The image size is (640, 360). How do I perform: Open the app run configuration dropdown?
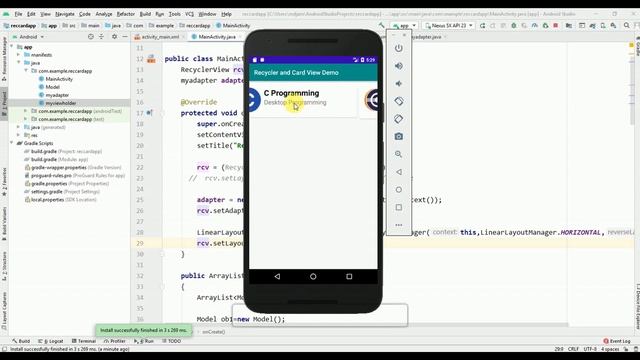404,25
